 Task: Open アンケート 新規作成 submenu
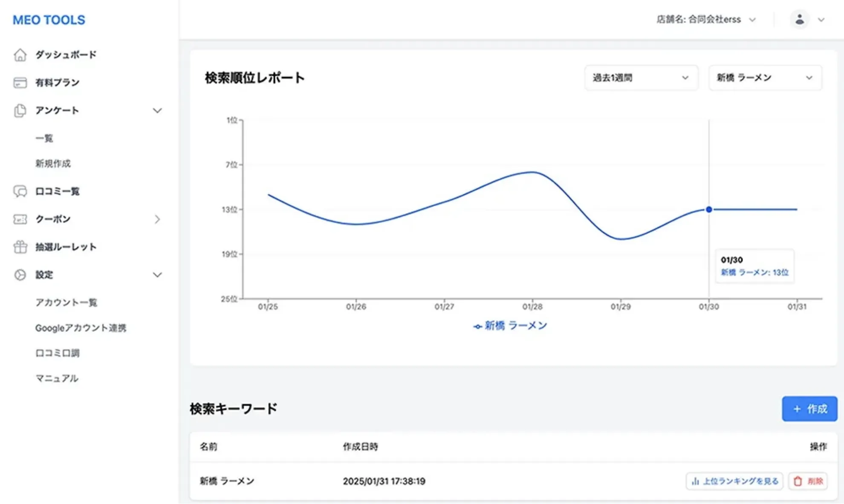pyautogui.click(x=53, y=164)
